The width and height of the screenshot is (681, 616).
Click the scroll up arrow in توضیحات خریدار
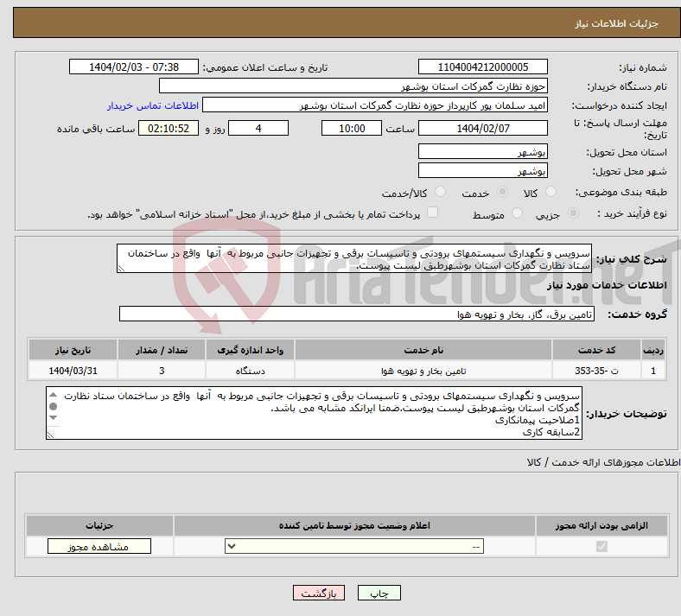(x=53, y=395)
